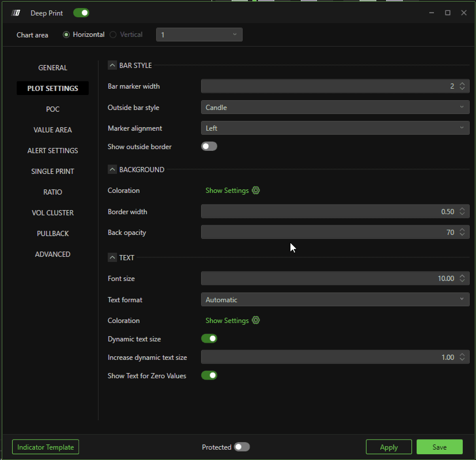
Task: Toggle Deep Print indicator on/off switch
Action: (x=81, y=13)
